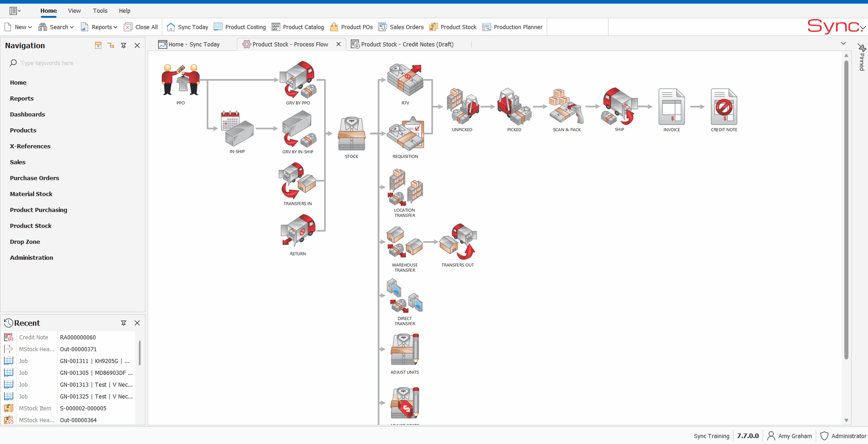Open the TRANSFERS IN icon
Screen dimensions: 868x444
(297, 181)
